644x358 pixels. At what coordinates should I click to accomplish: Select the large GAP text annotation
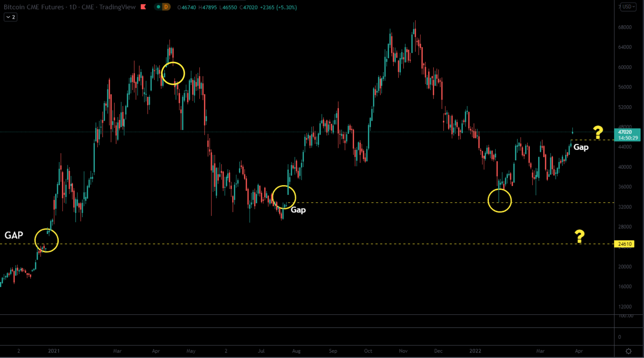[14, 235]
